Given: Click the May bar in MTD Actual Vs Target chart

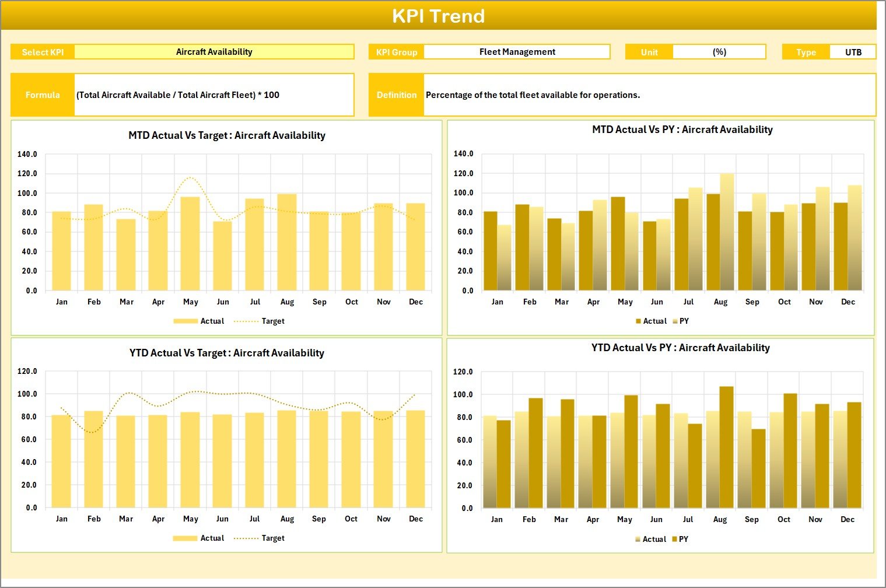Looking at the screenshot, I should tap(190, 245).
